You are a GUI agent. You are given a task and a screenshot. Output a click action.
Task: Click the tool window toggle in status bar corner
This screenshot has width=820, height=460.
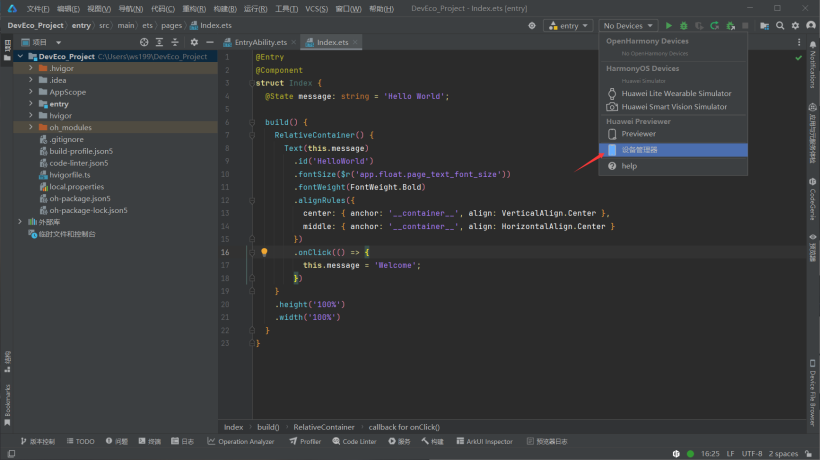click(x=11, y=454)
